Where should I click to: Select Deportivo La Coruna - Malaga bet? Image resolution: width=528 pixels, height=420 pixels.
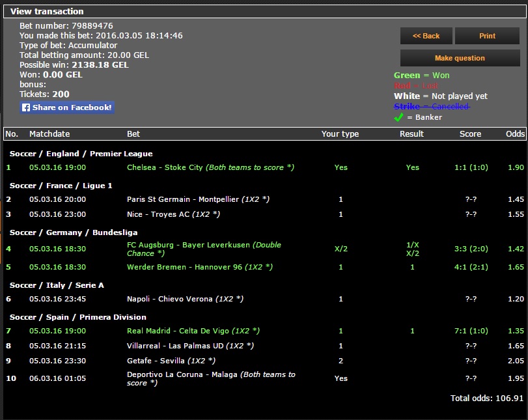click(211, 378)
